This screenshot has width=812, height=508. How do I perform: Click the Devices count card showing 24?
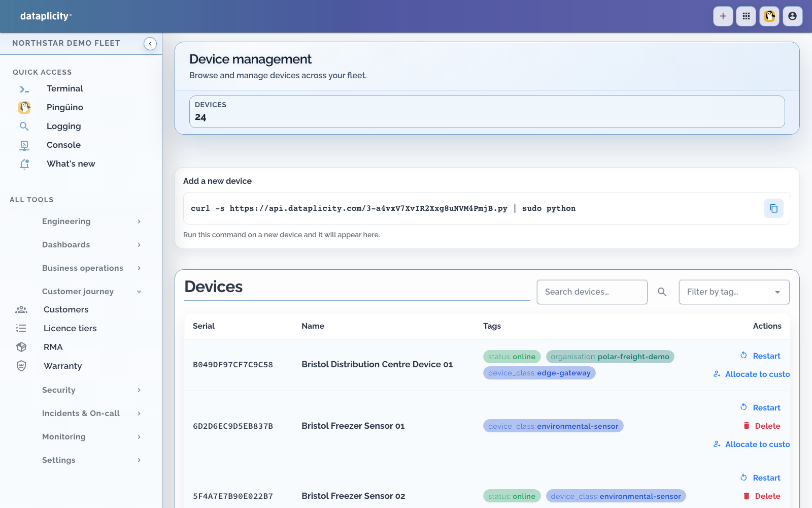coord(487,112)
